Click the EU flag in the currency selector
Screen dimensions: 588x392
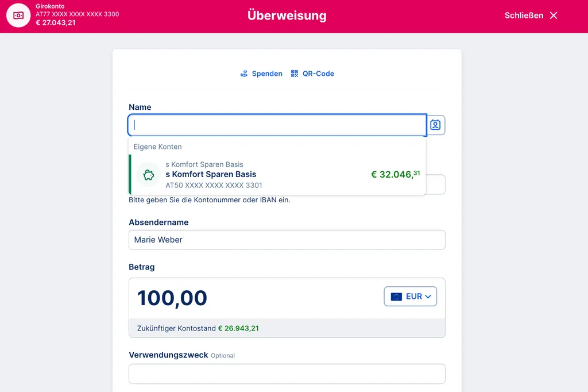pyautogui.click(x=396, y=296)
